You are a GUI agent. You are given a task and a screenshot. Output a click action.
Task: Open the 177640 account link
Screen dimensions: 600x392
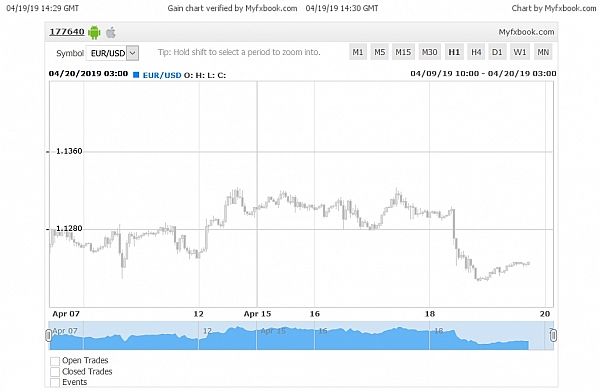[67, 32]
